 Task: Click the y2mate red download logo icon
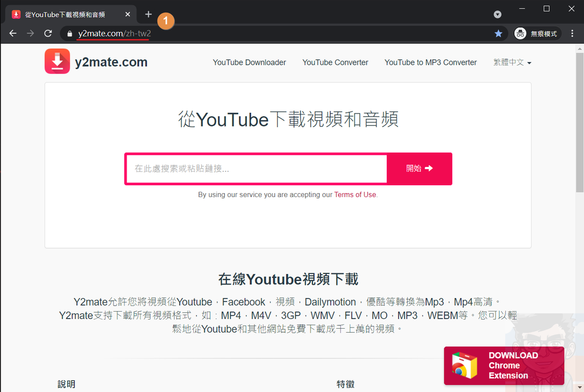coord(58,62)
